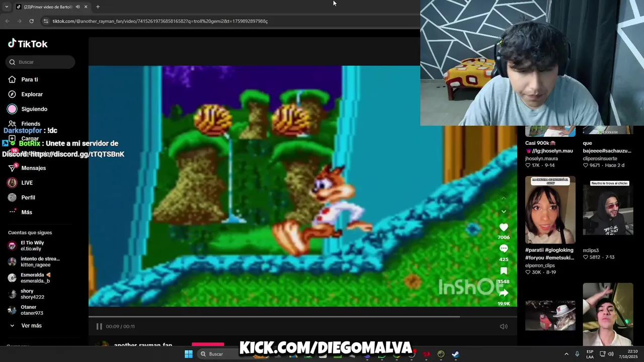Open the Más options menu

click(x=27, y=212)
